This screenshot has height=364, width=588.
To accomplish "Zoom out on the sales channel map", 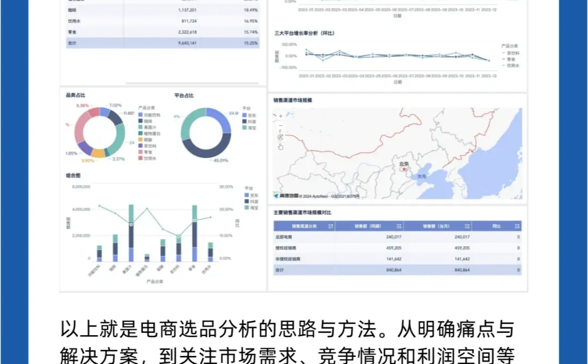I will coord(280,126).
